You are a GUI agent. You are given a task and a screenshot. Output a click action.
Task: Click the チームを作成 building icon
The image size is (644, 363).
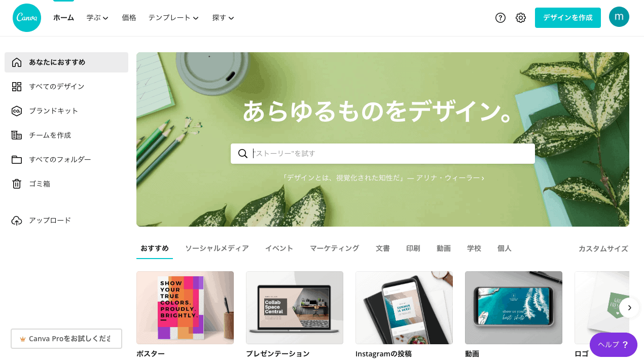click(x=17, y=135)
